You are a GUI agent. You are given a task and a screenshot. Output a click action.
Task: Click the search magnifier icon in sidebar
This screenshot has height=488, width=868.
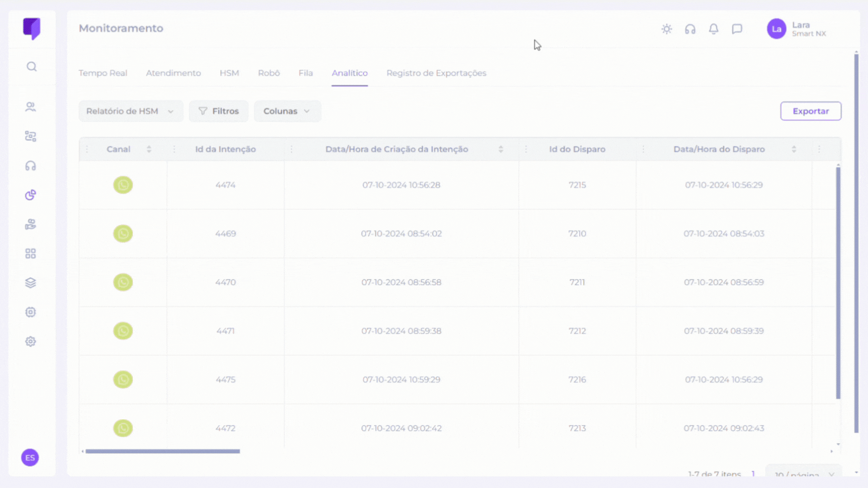(31, 67)
